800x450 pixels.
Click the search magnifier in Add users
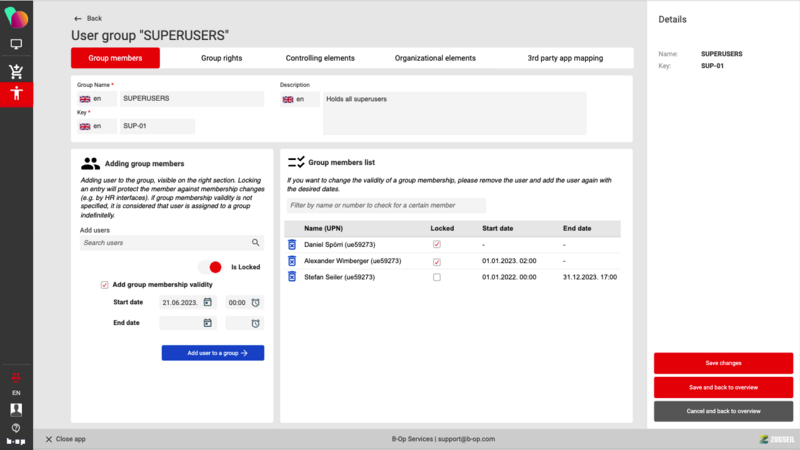[x=256, y=243]
